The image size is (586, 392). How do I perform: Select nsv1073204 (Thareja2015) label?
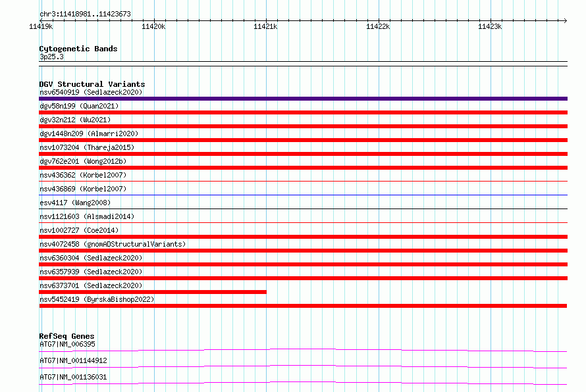[87, 147]
